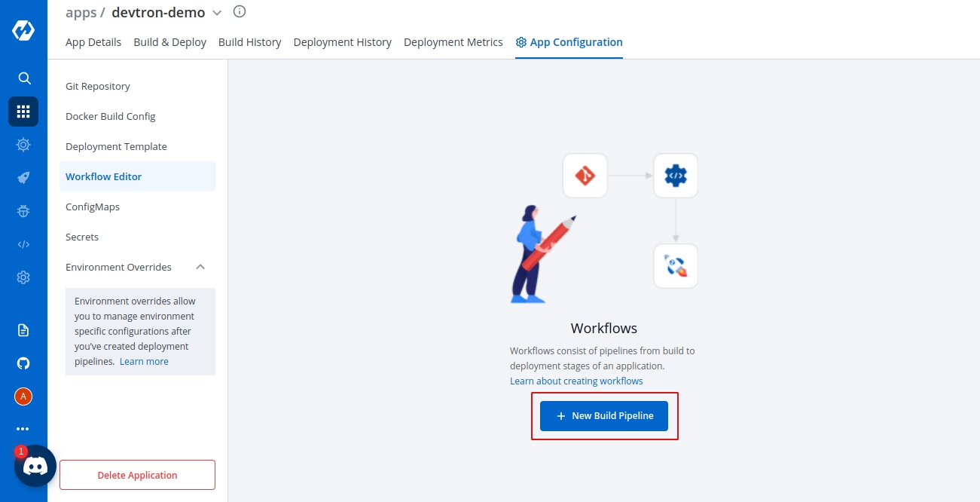Open the Discord chat button
This screenshot has height=502, width=980.
(x=35, y=466)
